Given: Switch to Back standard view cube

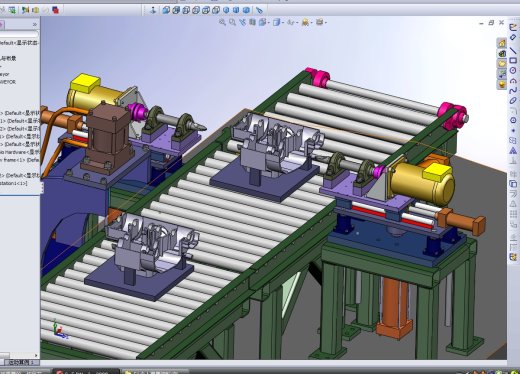Looking at the screenshot, I should pos(176,10).
